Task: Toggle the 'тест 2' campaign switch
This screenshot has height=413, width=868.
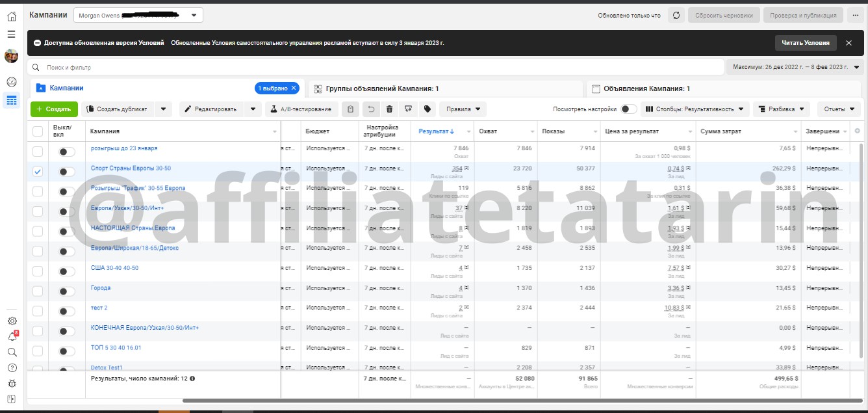Action: point(67,311)
